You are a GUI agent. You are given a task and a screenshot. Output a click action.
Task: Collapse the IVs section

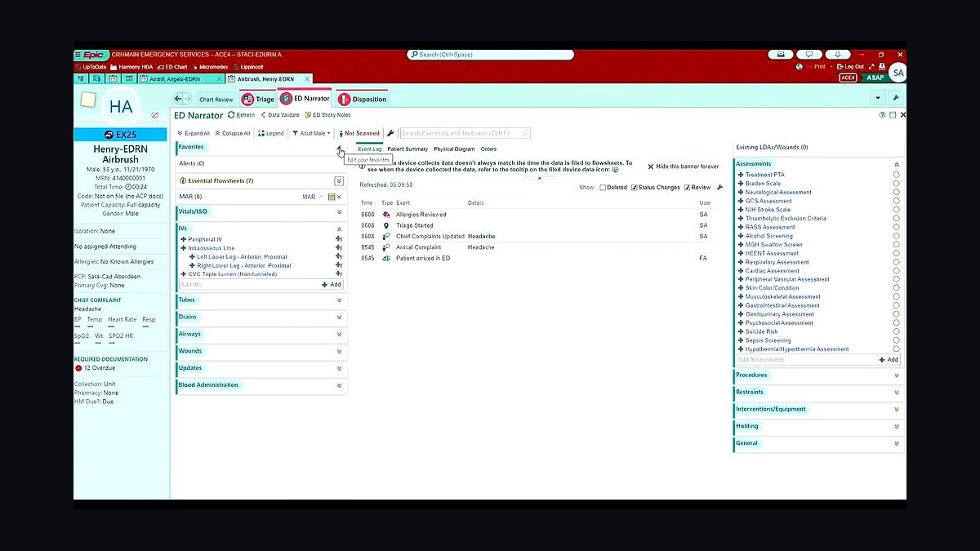coord(339,229)
